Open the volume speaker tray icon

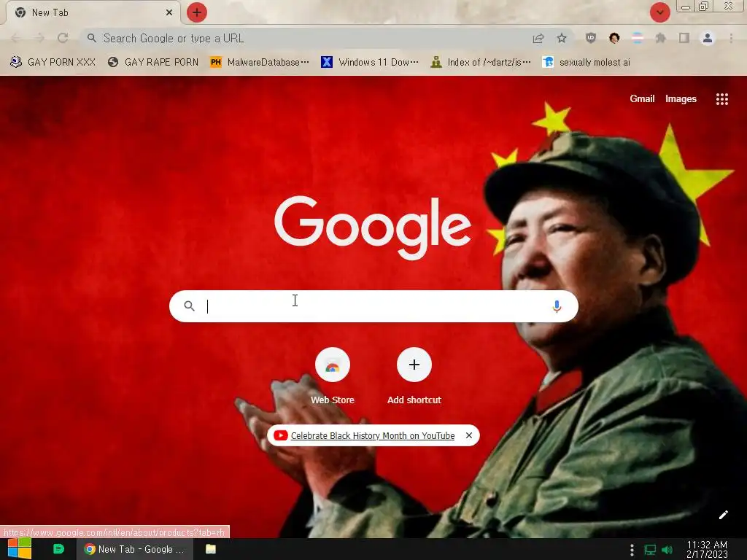[667, 550]
